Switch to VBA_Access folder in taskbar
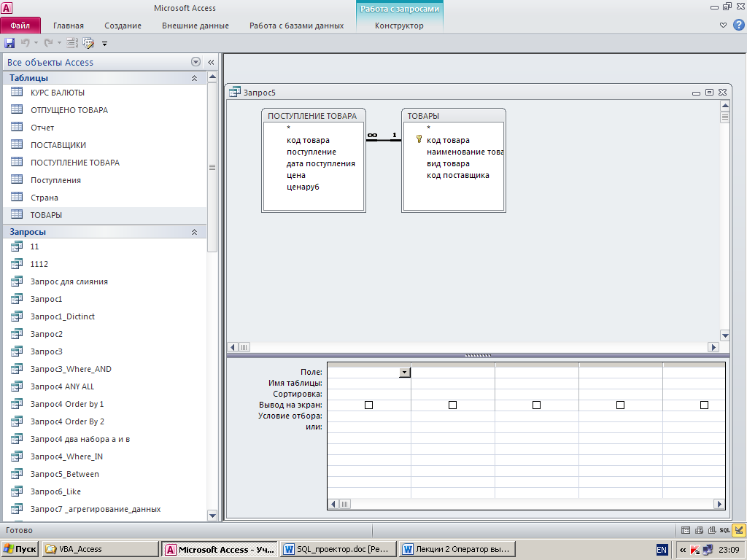 pyautogui.click(x=100, y=549)
